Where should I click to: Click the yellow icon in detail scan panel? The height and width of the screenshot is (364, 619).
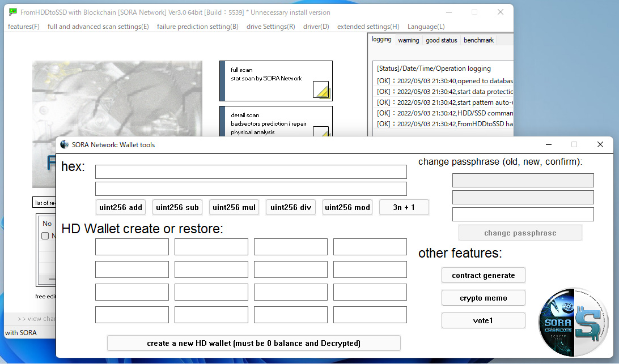(321, 131)
